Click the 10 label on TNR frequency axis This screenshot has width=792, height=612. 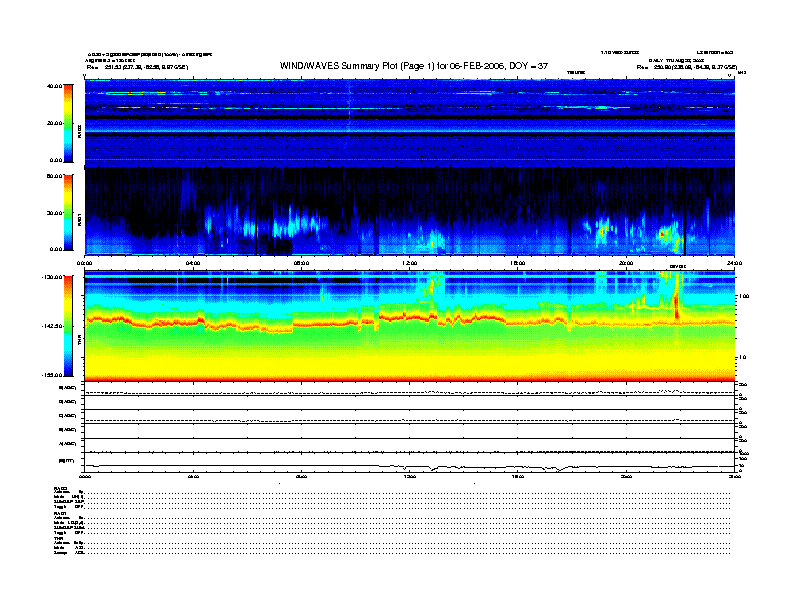click(742, 358)
